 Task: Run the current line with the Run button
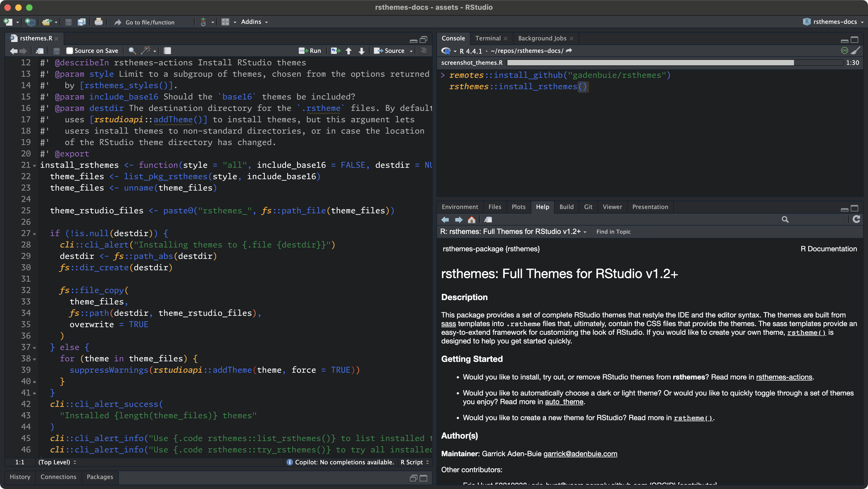(310, 50)
